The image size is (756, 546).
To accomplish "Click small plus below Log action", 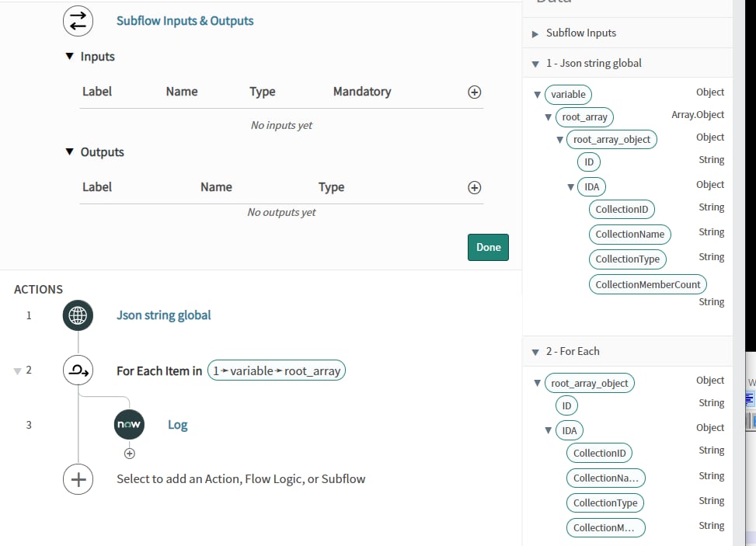I will [130, 454].
